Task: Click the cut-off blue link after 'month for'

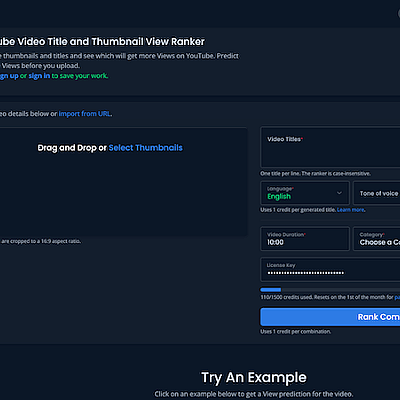Action: 397,297
